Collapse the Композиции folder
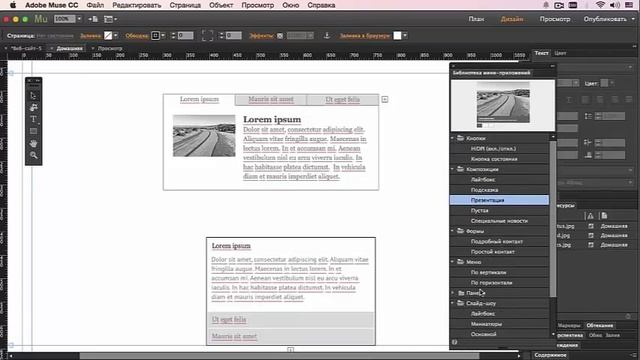 (453, 169)
